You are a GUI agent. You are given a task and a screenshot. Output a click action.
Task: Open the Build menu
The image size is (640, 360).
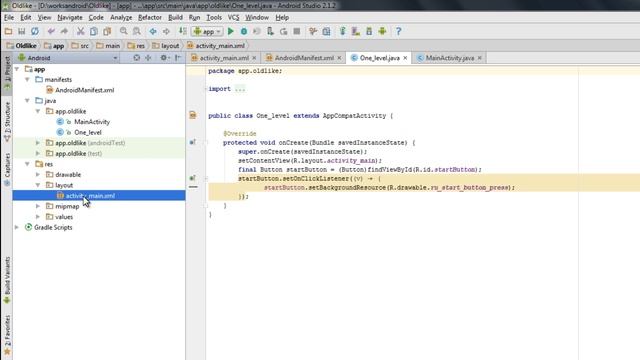[x=176, y=18]
